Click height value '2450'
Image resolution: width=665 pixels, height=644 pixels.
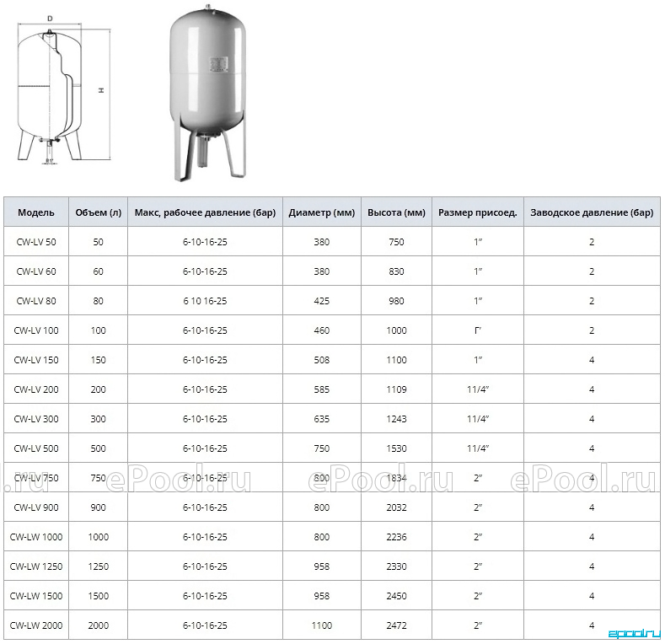[x=396, y=596]
